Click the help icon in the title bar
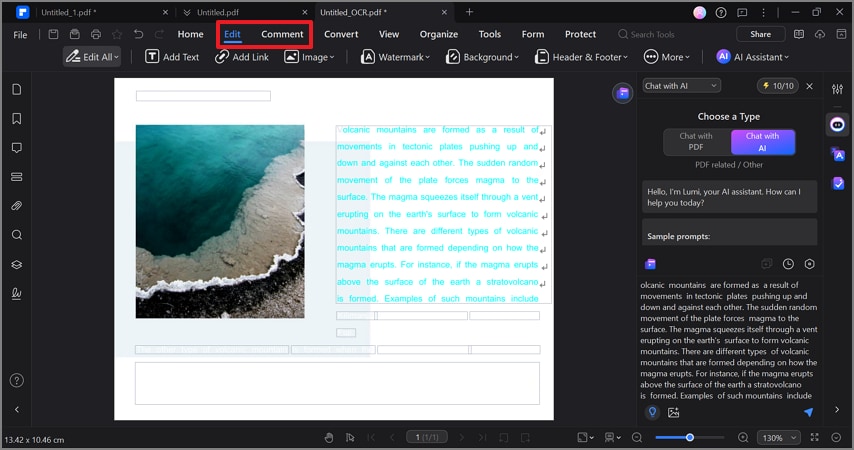Viewport: 854px width, 450px height. [x=721, y=13]
